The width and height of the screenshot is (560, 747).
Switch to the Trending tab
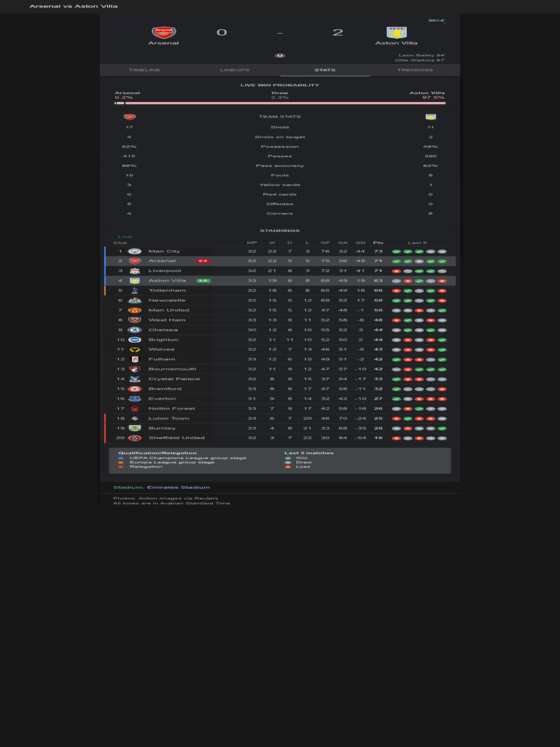point(415,70)
